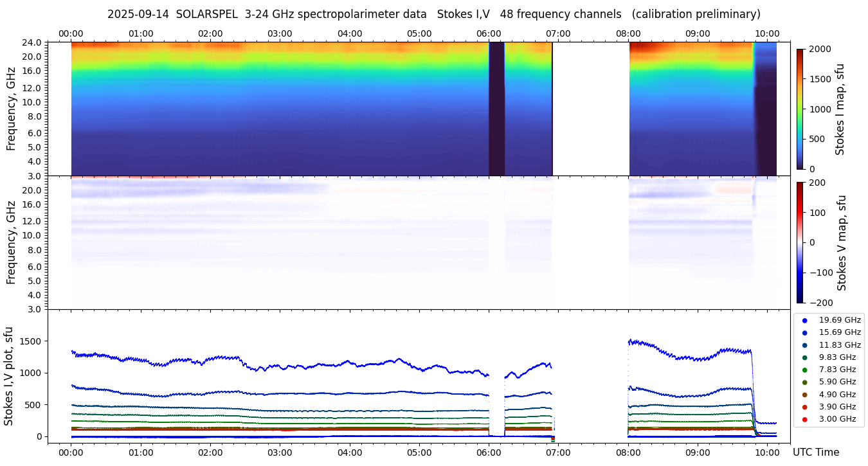Click the 15.69 GHz legend marker dot
The height and width of the screenshot is (466, 868).
pos(804,332)
